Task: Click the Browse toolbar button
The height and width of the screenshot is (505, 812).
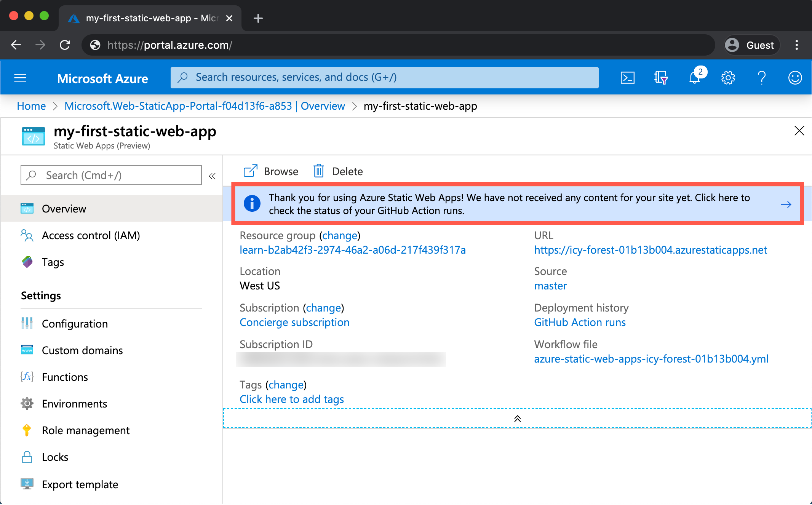Action: [271, 171]
